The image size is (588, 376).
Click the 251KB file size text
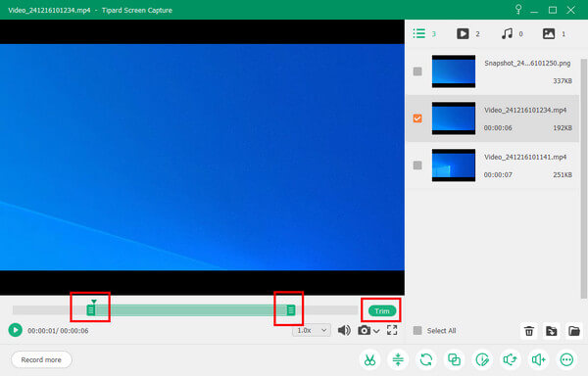point(563,175)
